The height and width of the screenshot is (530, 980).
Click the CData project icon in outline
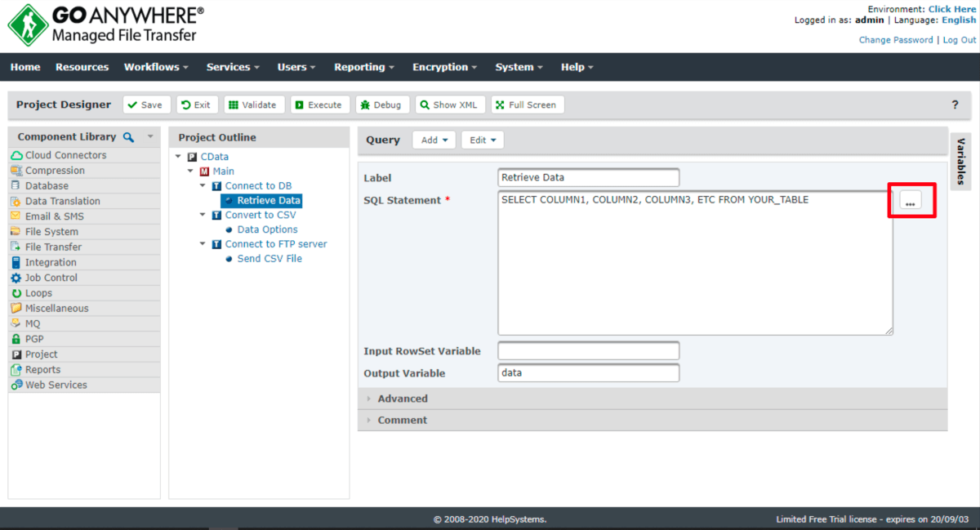click(x=192, y=157)
